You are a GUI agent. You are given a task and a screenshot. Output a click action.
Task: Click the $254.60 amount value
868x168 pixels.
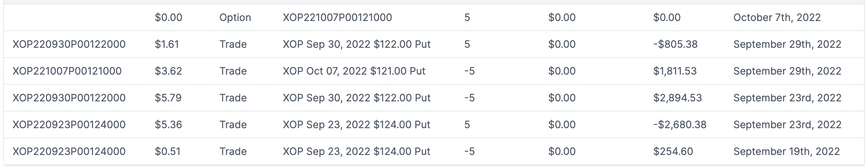click(x=673, y=151)
